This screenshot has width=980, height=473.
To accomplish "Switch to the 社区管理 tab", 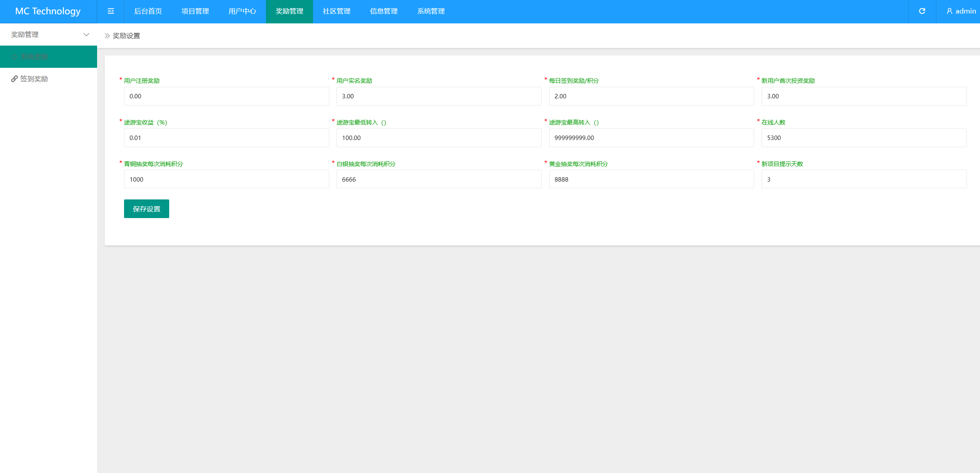I will click(x=336, y=11).
